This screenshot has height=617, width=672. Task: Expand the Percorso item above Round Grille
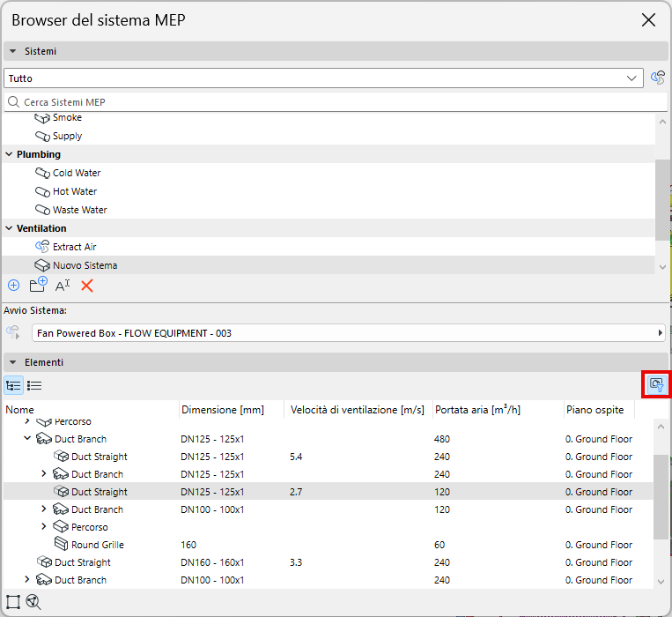tap(44, 526)
